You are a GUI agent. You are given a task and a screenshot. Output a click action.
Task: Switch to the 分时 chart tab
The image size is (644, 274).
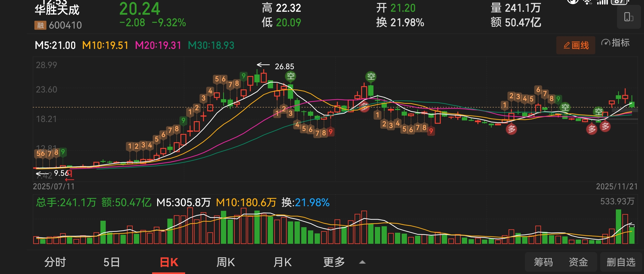(x=55, y=262)
